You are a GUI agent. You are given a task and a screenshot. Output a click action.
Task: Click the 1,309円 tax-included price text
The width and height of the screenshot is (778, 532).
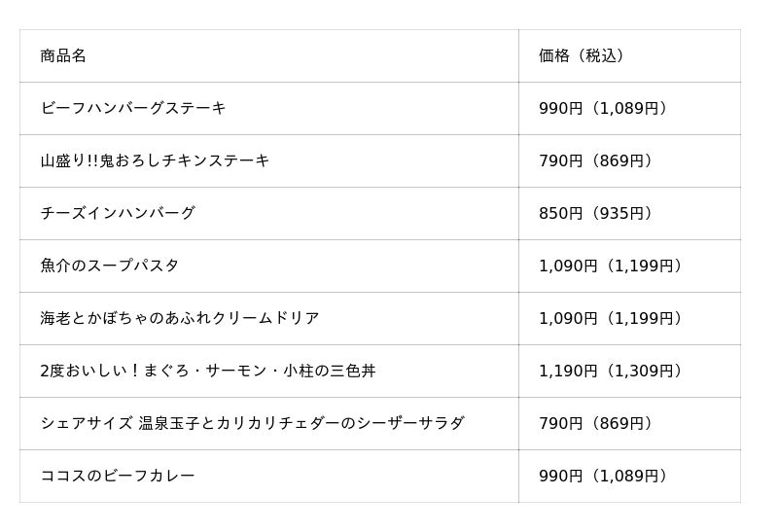[643, 371]
